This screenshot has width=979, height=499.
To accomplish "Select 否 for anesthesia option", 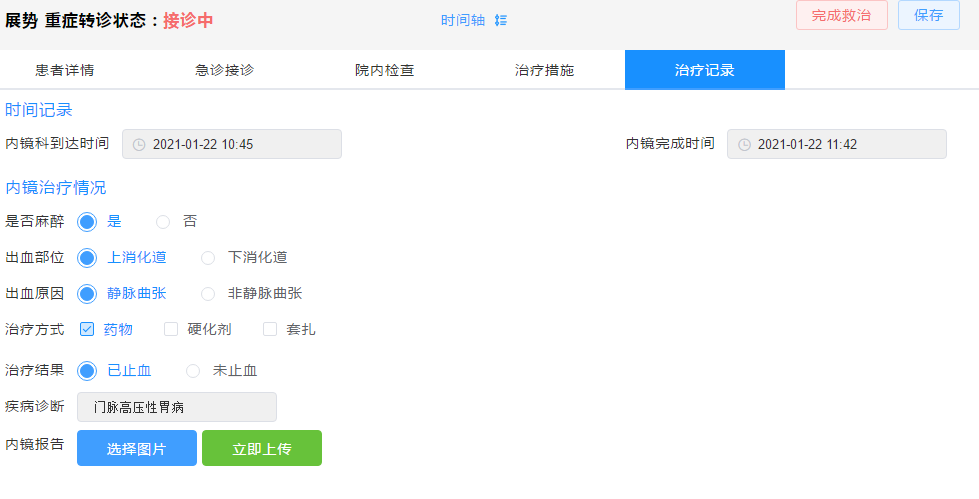I will (163, 221).
